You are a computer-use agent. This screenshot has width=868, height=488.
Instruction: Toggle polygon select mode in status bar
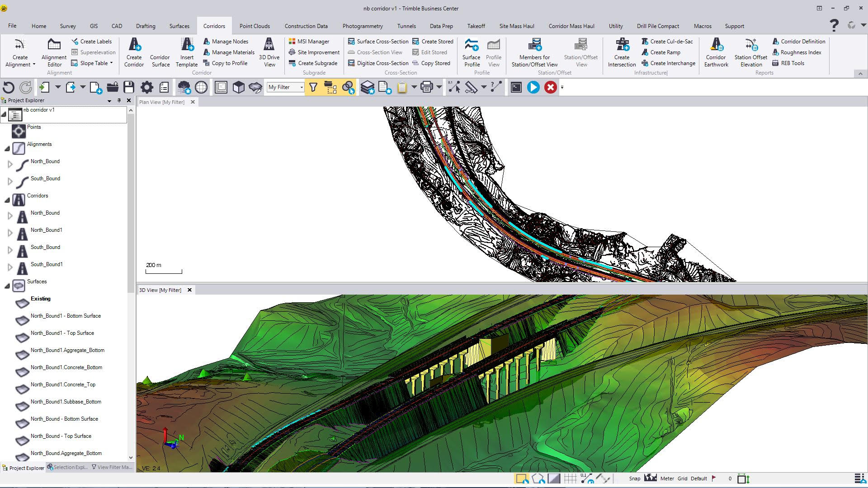(538, 479)
